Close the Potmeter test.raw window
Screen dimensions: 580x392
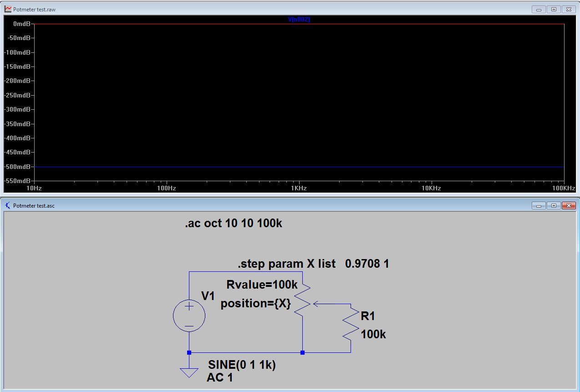(x=568, y=9)
